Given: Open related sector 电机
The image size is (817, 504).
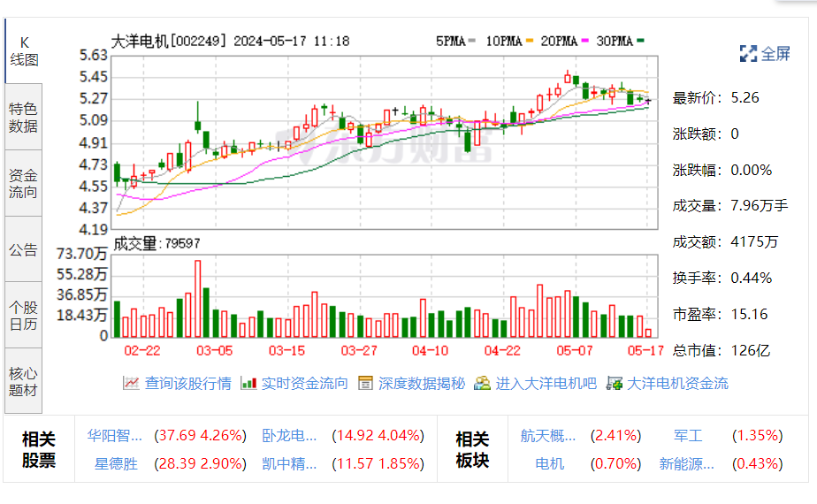Looking at the screenshot, I should 550,463.
